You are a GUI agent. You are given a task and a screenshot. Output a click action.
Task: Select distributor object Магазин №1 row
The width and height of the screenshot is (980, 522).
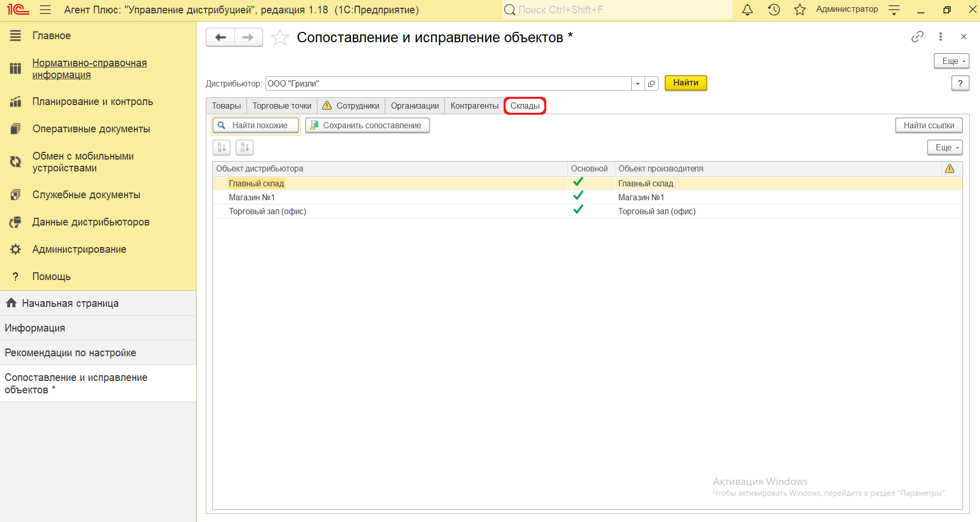(390, 197)
